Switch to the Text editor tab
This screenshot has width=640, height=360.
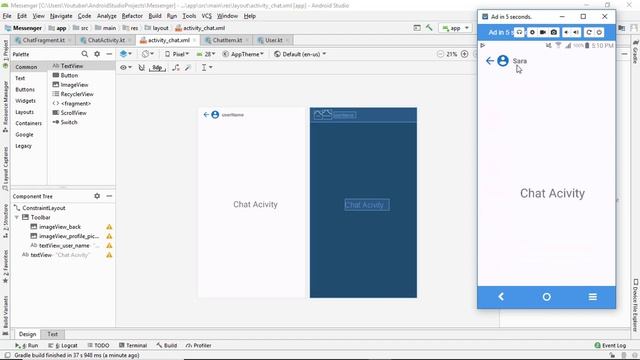(x=53, y=334)
